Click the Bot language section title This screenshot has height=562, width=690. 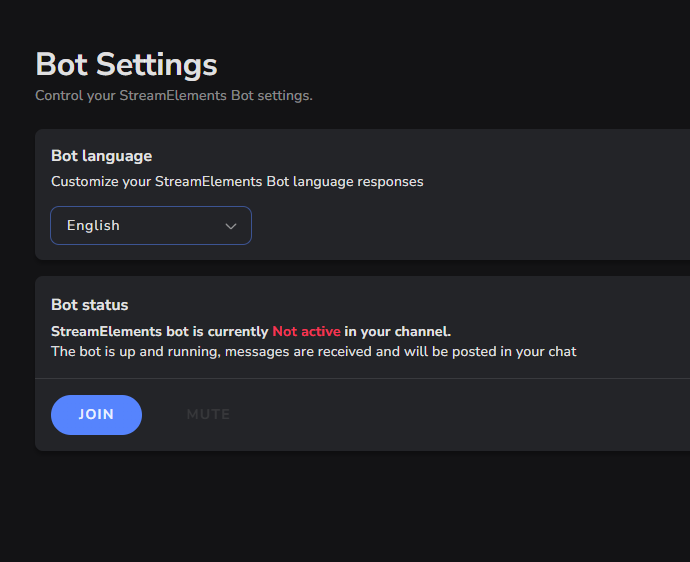point(102,156)
